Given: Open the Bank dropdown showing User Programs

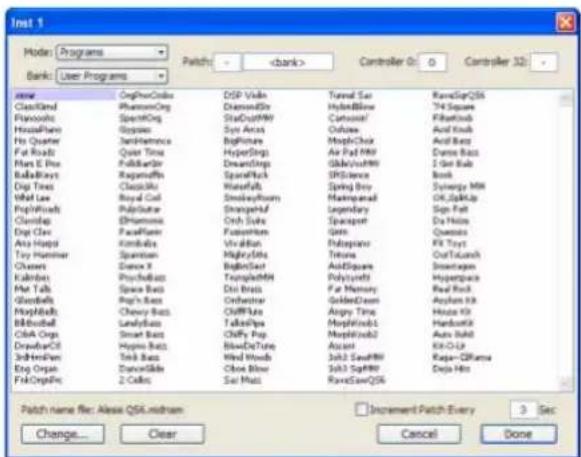Looking at the screenshot, I should click(x=112, y=76).
